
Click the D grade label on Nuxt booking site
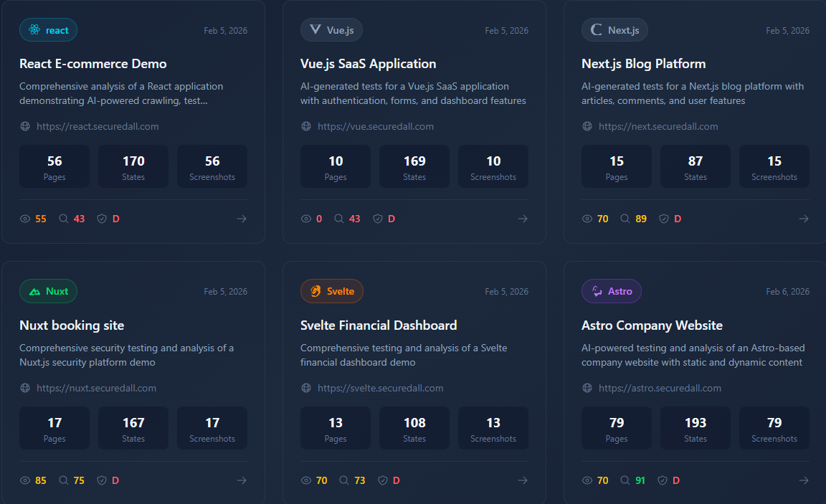coord(115,480)
